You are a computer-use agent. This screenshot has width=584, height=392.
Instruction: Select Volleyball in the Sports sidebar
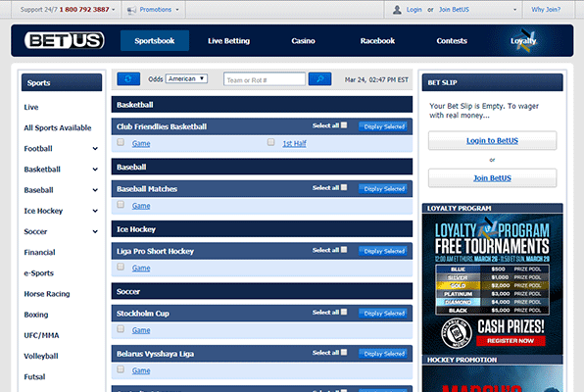coord(41,356)
